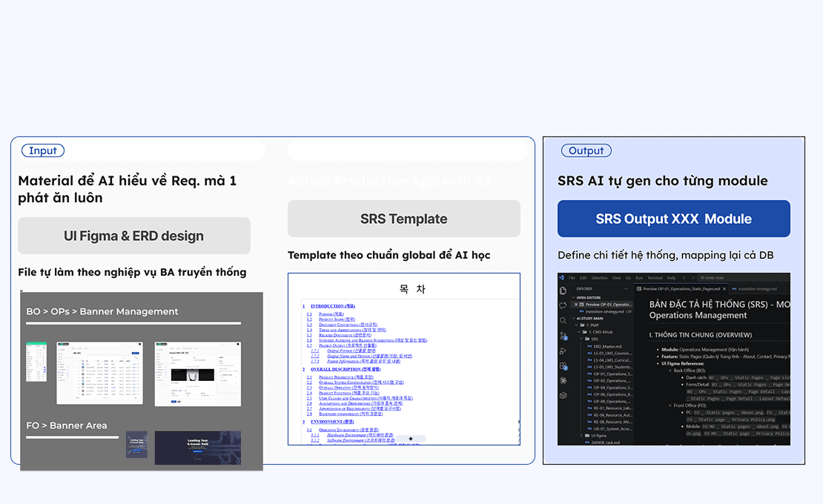This screenshot has height=504, width=823.
Task: Open the chat icon in VS Code activity bar
Action: 563,306
